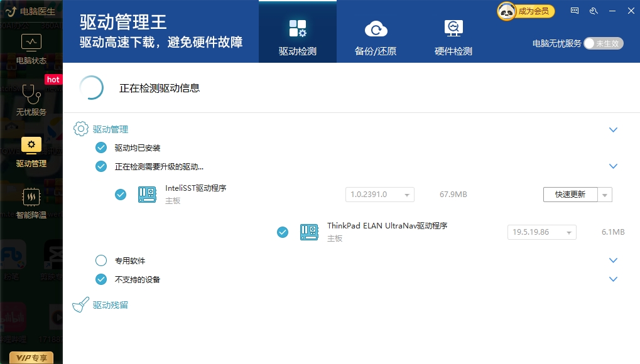This screenshot has height=364, width=640.
Task: Toggle the 电脑无忧服务 switch
Action: click(x=604, y=43)
